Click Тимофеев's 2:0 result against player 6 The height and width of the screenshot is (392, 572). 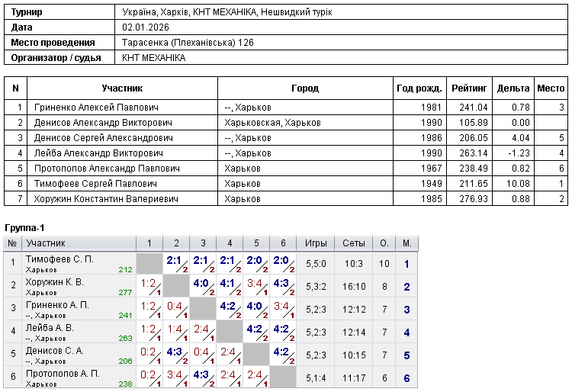281,260
